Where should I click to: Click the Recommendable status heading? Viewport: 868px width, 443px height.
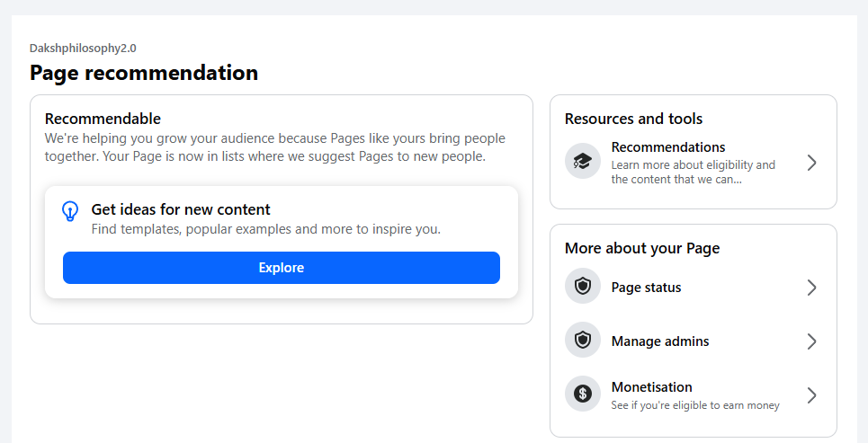[103, 119]
